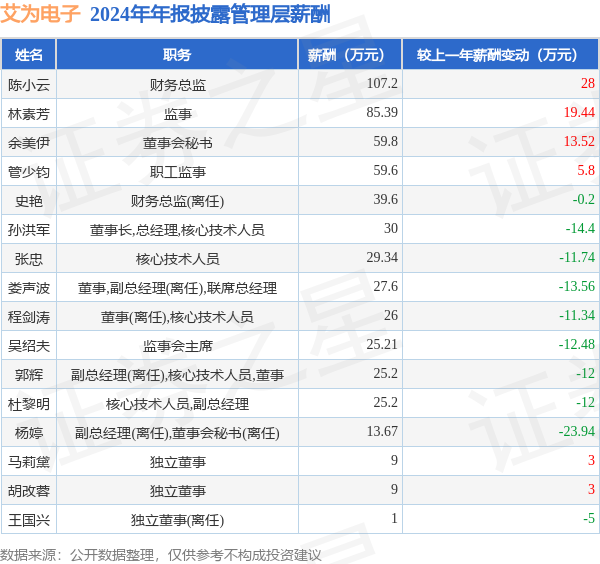This screenshot has width=600, height=564.
Task: Click change value -11.34
Action: (577, 316)
